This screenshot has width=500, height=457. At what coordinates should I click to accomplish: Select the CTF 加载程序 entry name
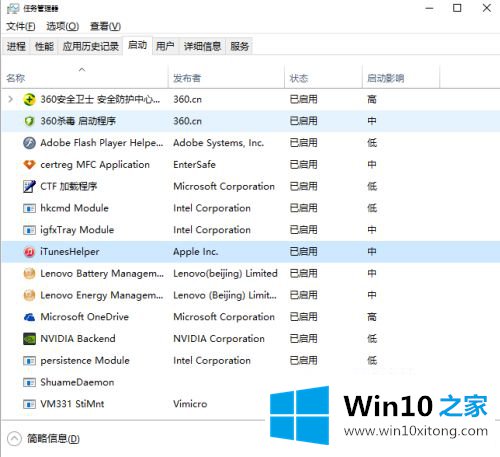(x=69, y=186)
